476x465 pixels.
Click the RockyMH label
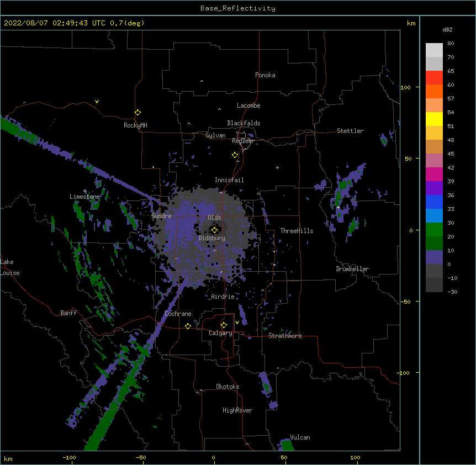tap(135, 125)
